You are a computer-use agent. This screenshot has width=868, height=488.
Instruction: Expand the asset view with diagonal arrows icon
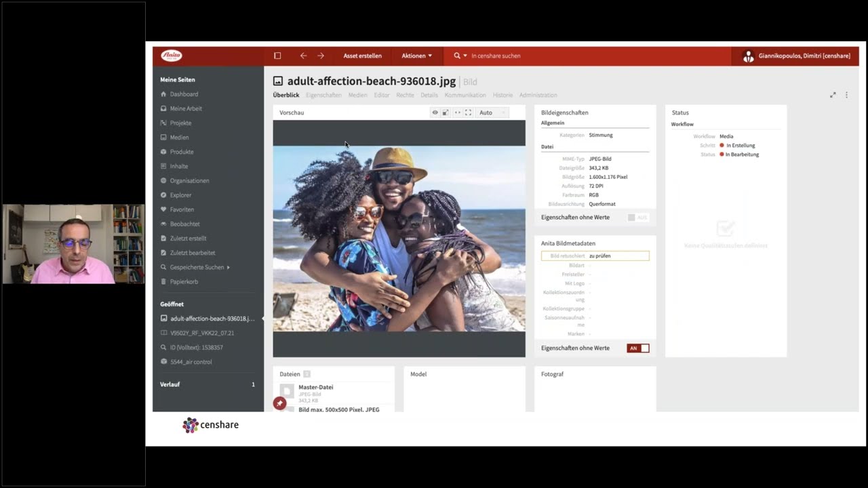[x=833, y=95]
